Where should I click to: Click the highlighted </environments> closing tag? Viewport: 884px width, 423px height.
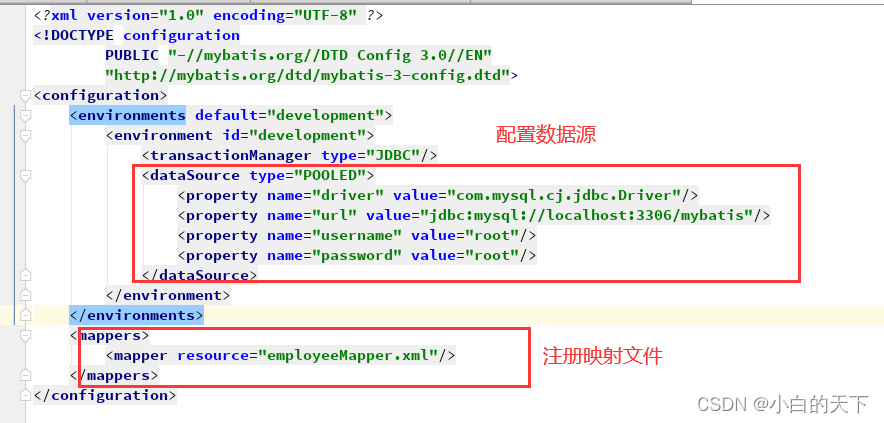click(136, 315)
